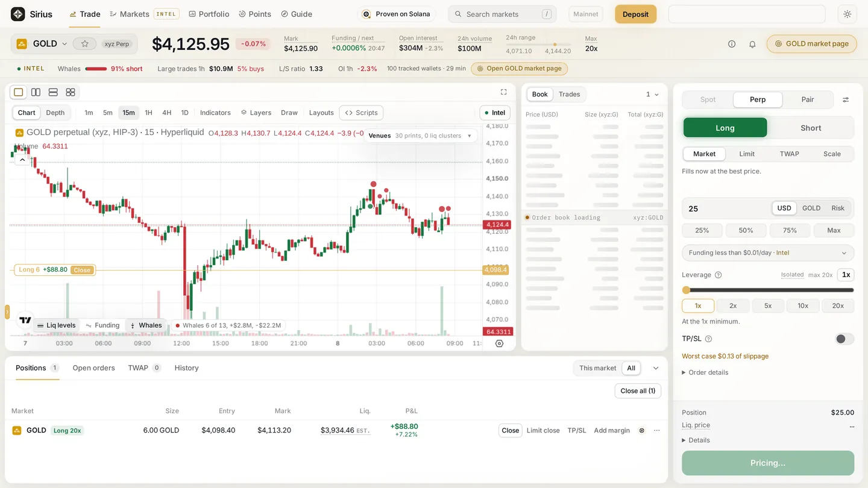Select two-column chart layout icon

(x=36, y=92)
